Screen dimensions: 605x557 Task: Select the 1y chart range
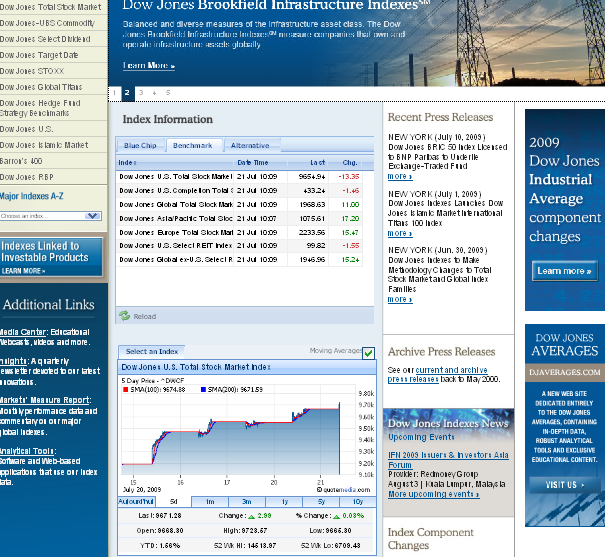[x=285, y=501]
